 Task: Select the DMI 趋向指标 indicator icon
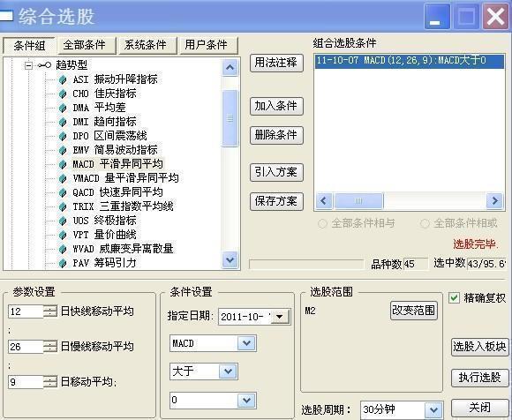coord(63,122)
